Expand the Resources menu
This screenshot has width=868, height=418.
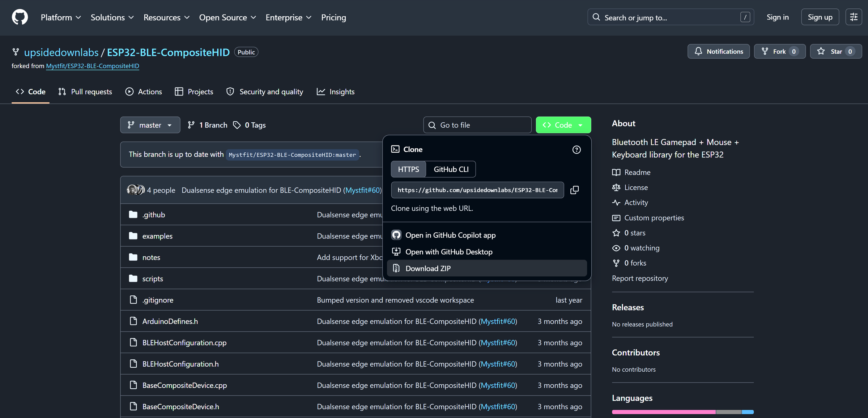coord(166,17)
